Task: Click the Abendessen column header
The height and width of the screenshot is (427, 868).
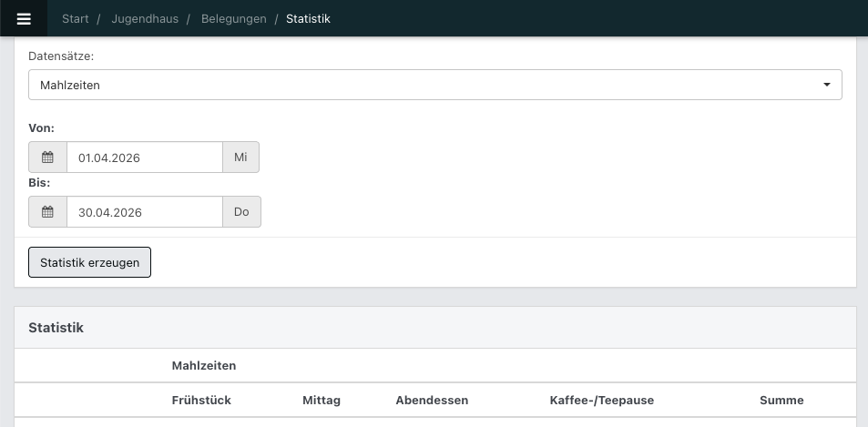Action: point(432,400)
